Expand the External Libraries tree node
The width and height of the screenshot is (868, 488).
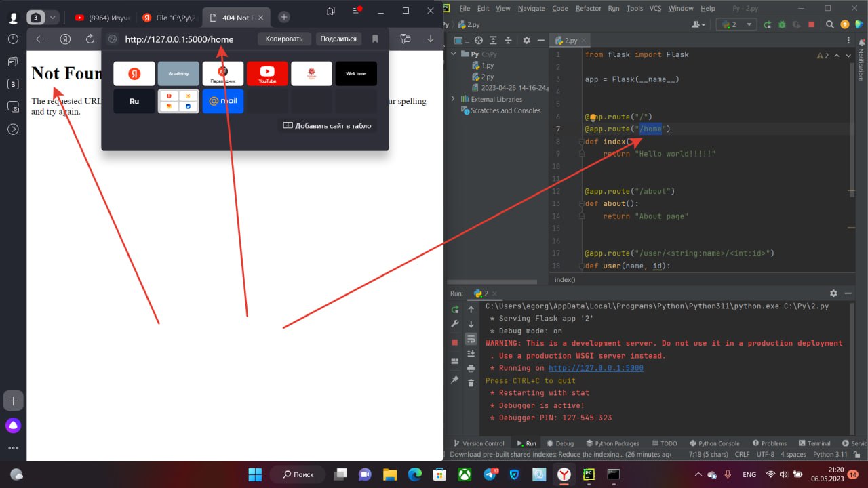pyautogui.click(x=453, y=99)
